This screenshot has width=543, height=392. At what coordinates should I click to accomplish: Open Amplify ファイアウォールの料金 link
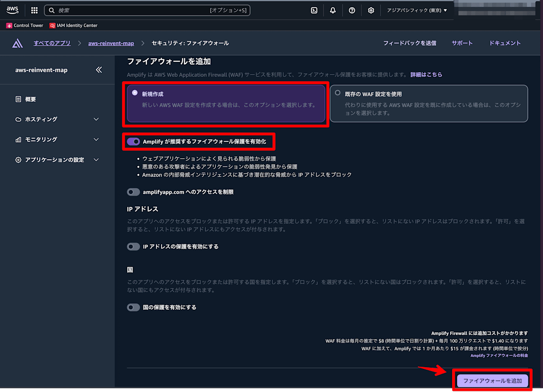[499, 356]
